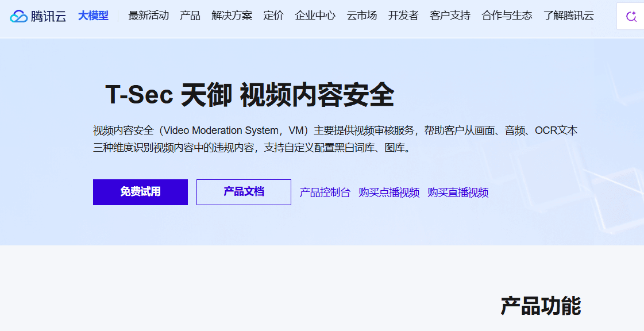The image size is (644, 331).
Task: Open the 开发者 menu
Action: [403, 16]
